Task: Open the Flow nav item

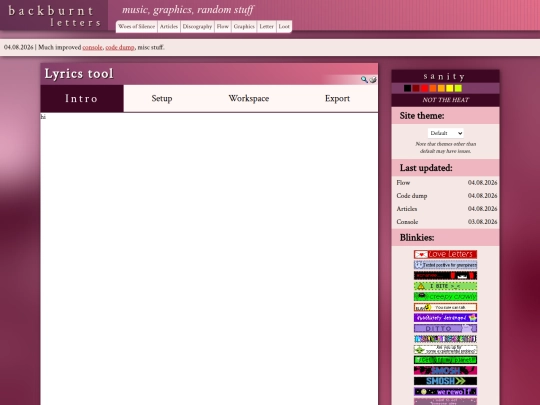Action: click(223, 27)
